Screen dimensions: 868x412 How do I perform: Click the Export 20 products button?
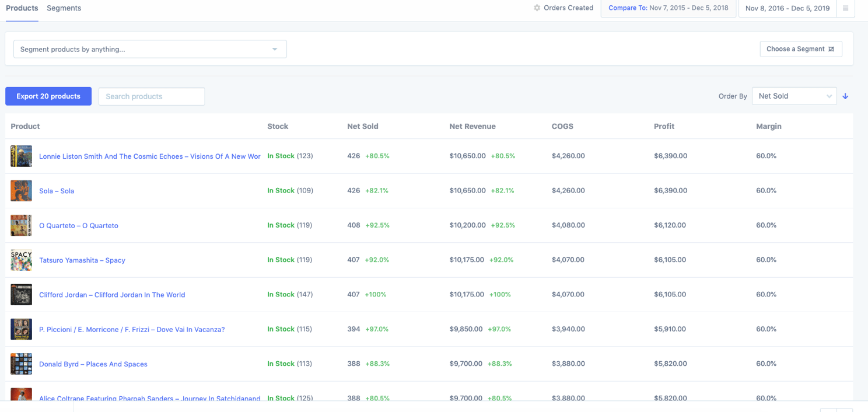pos(48,96)
